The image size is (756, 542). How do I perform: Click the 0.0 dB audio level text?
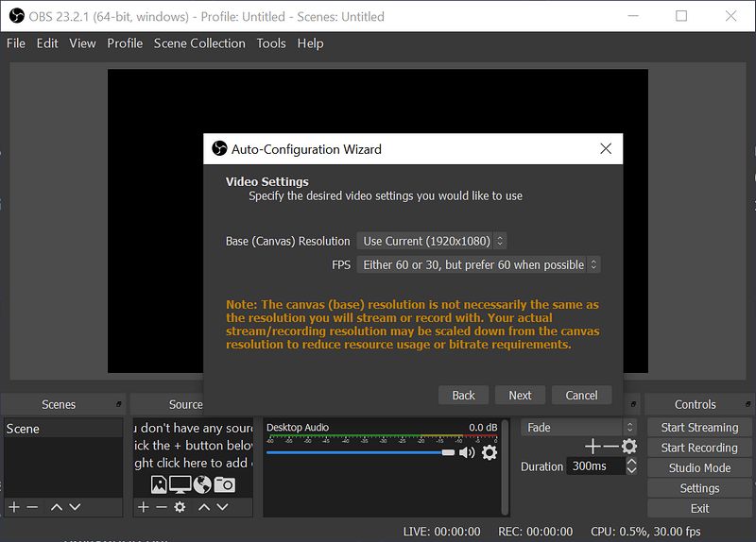pyautogui.click(x=483, y=428)
